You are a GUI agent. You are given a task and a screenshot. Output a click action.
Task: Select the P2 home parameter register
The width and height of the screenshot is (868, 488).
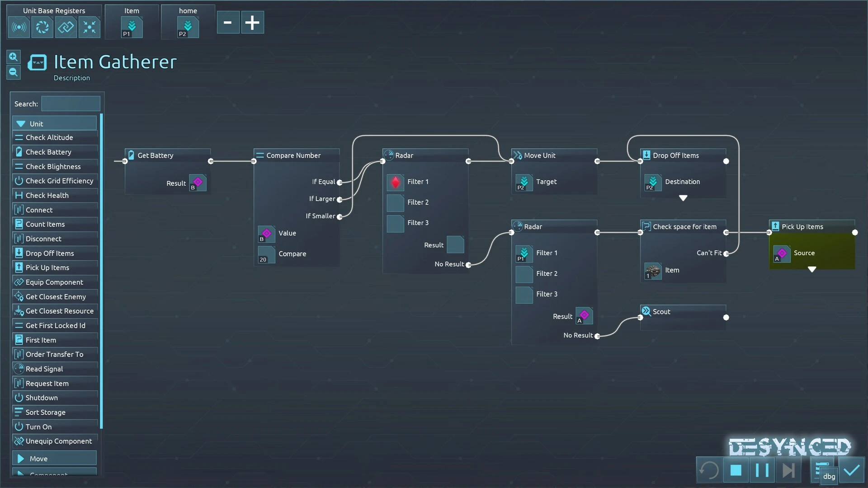pyautogui.click(x=188, y=28)
